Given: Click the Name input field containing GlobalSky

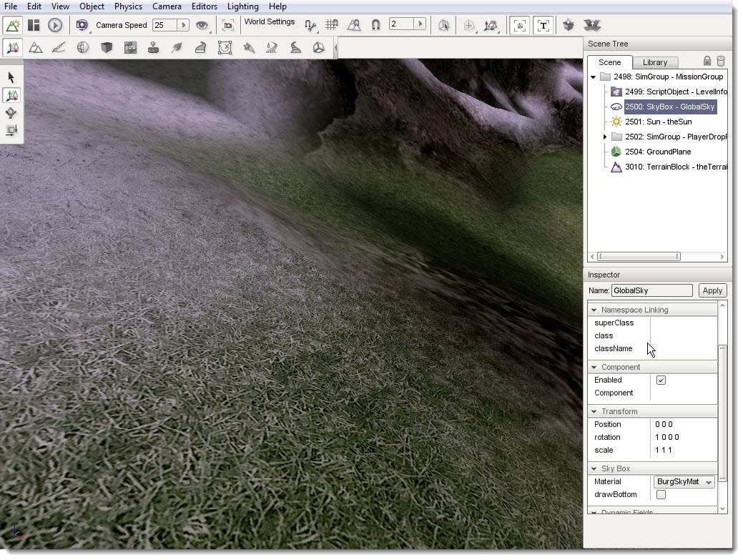Looking at the screenshot, I should point(651,290).
